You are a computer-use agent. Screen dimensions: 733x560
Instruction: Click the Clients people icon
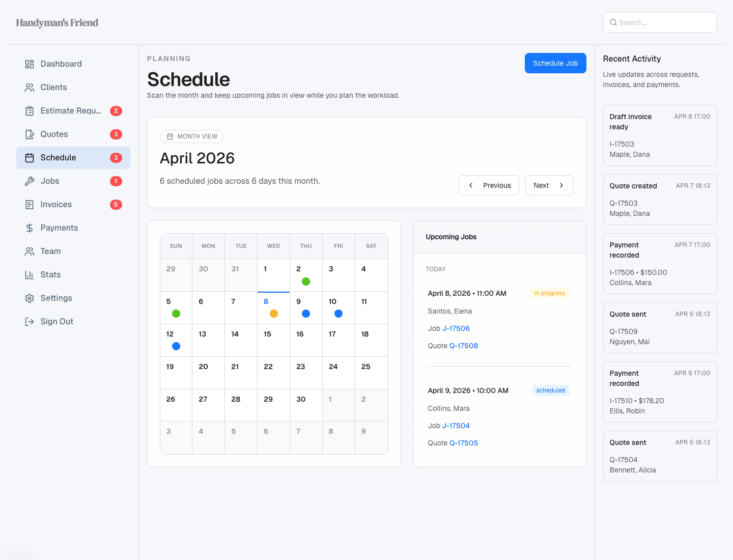click(x=30, y=88)
